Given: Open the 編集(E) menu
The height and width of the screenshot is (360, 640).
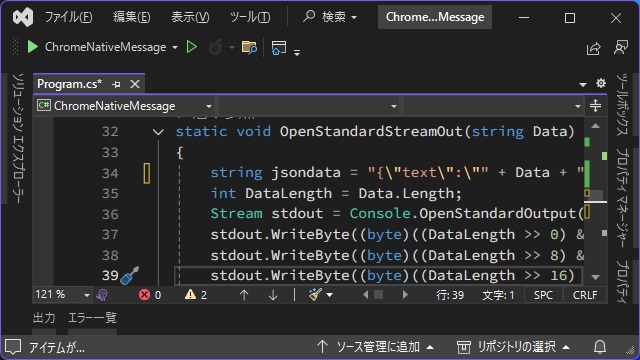Looking at the screenshot, I should point(131,17).
